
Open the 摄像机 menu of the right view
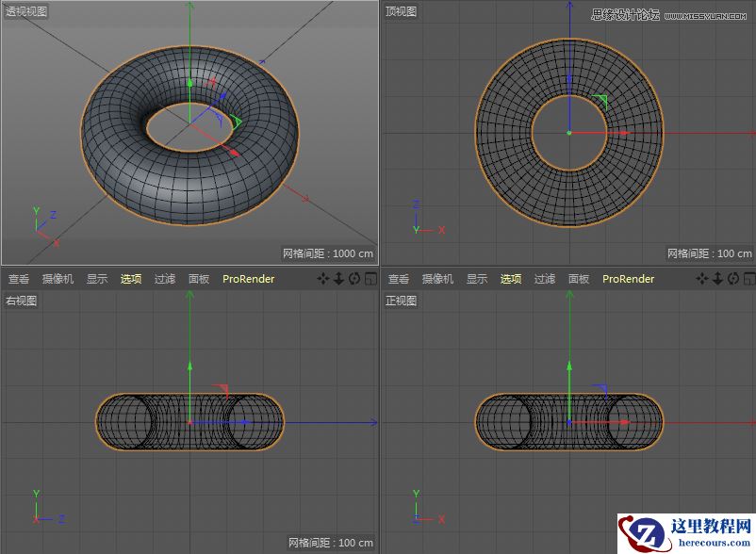(58, 279)
